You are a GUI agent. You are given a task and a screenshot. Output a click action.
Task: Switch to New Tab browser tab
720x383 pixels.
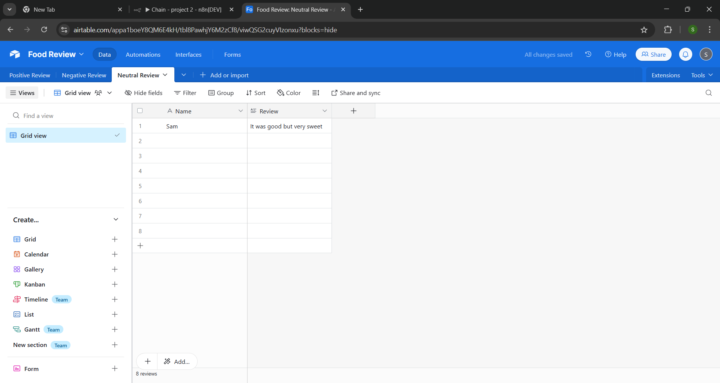pyautogui.click(x=73, y=10)
